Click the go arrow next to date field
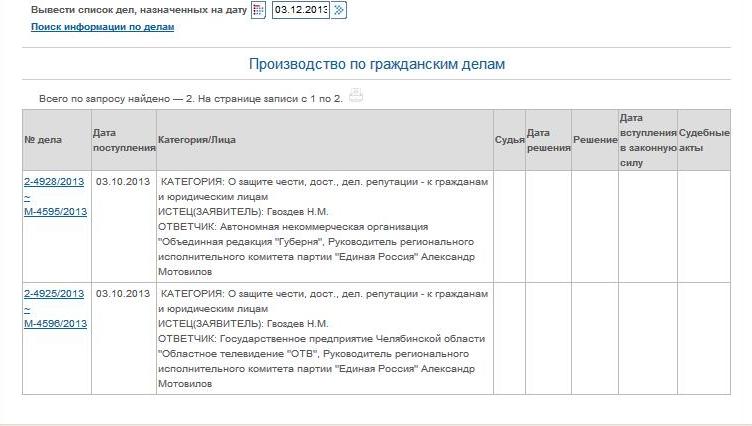This screenshot has height=426, width=752. (339, 10)
